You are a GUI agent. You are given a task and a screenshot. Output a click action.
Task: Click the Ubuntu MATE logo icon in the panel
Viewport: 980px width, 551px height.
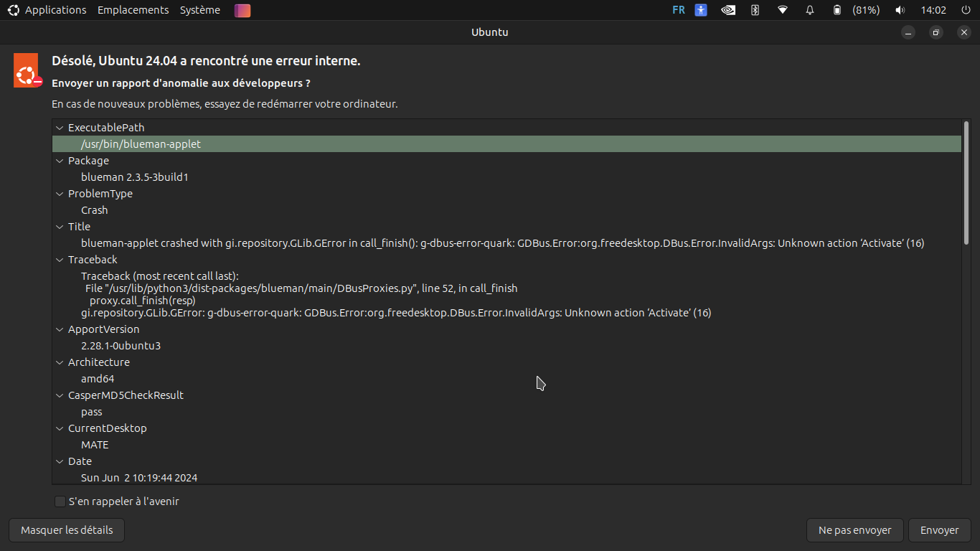click(x=13, y=10)
